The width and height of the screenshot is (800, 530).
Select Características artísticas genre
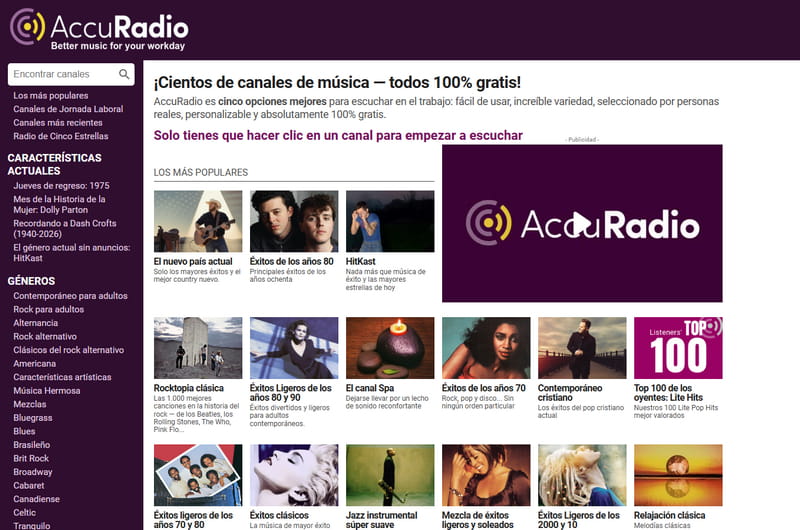click(62, 376)
